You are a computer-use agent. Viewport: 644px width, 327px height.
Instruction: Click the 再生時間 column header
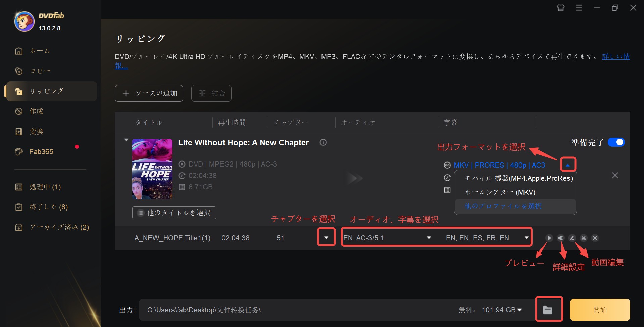[232, 123]
